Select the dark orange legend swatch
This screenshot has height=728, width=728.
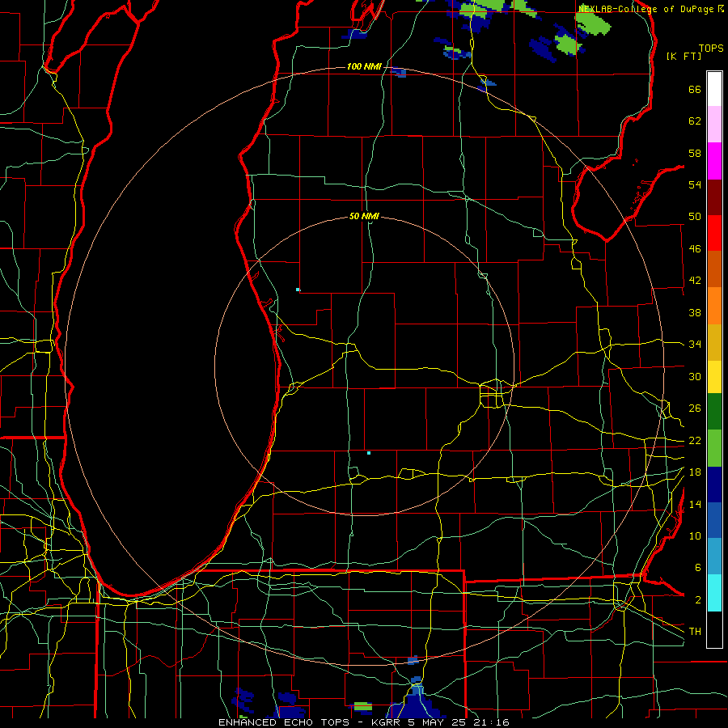click(x=714, y=269)
